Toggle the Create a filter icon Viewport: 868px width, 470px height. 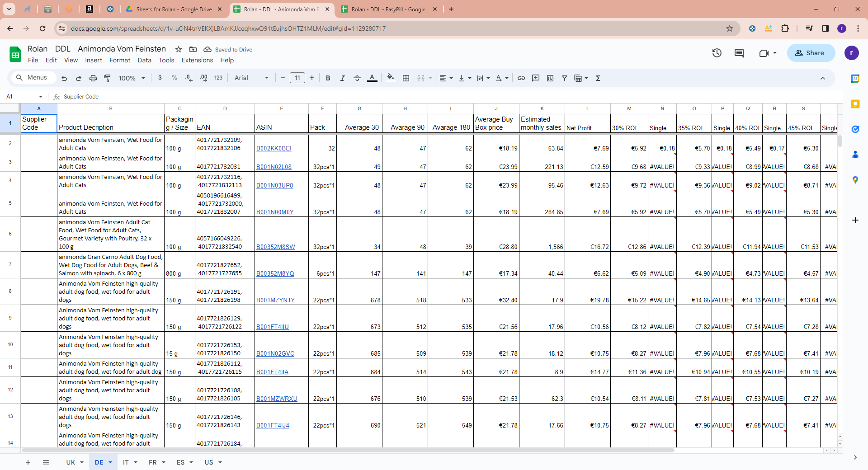pos(565,78)
